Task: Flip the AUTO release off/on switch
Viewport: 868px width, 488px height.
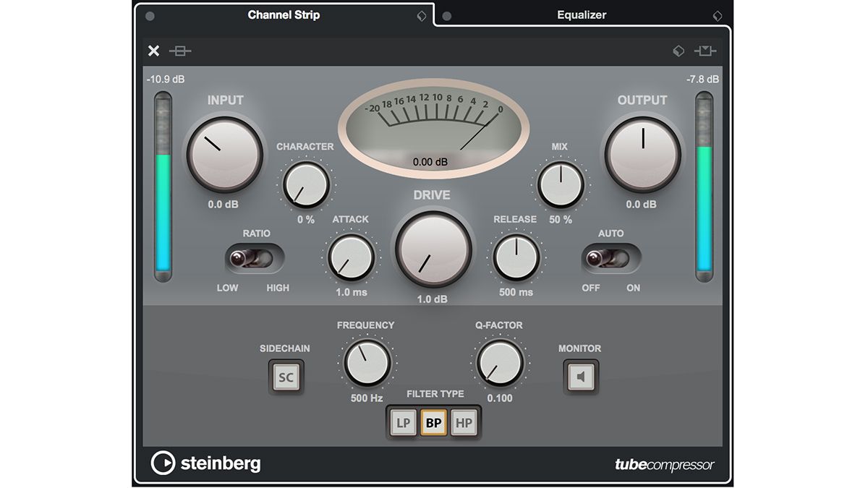Action: 611,258
